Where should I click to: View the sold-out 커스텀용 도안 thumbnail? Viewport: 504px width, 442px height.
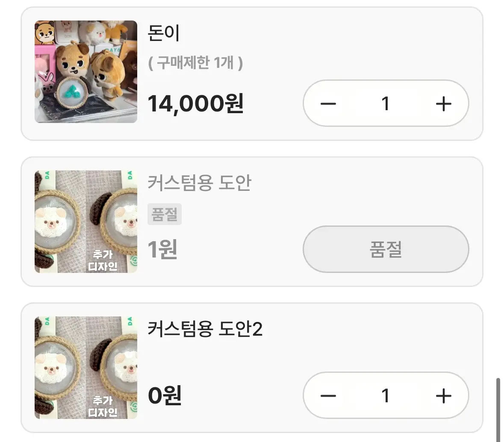(86, 222)
